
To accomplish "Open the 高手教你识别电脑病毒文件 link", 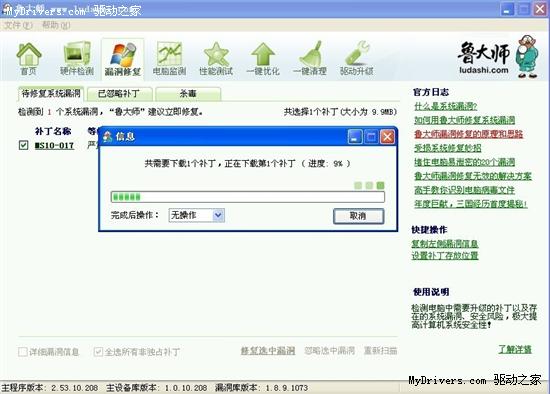I will 464,190.
